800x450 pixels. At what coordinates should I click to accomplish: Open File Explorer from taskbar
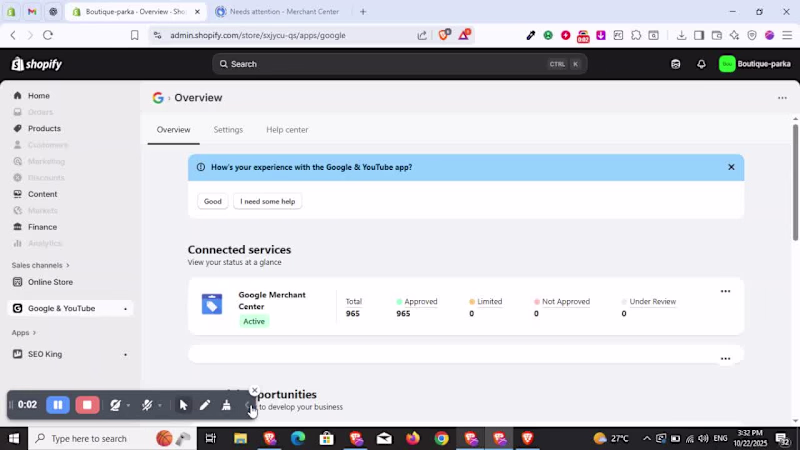pyautogui.click(x=240, y=438)
